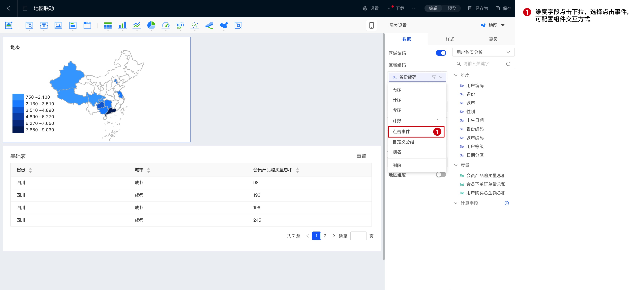Collapse the 维度 section

[456, 75]
